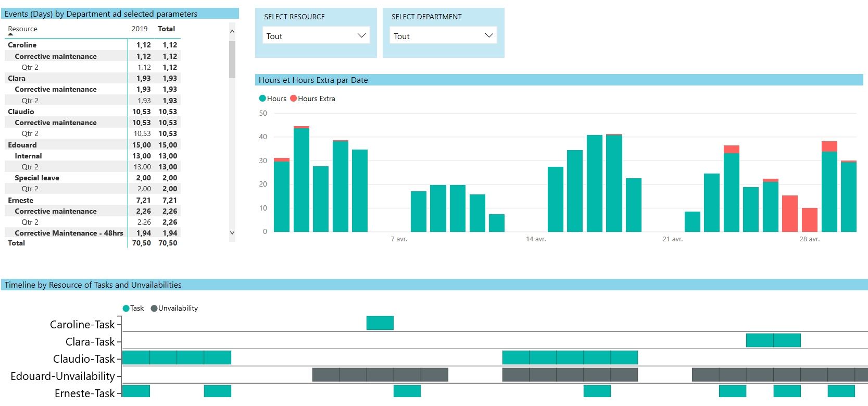Click the sort triangle under the Resource header
Viewport: 868px width, 406px height.
click(10, 34)
